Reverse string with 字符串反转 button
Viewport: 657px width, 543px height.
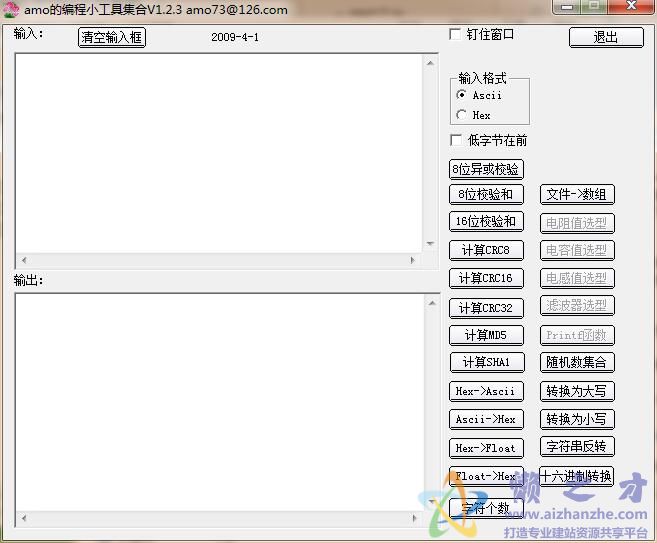pos(577,447)
